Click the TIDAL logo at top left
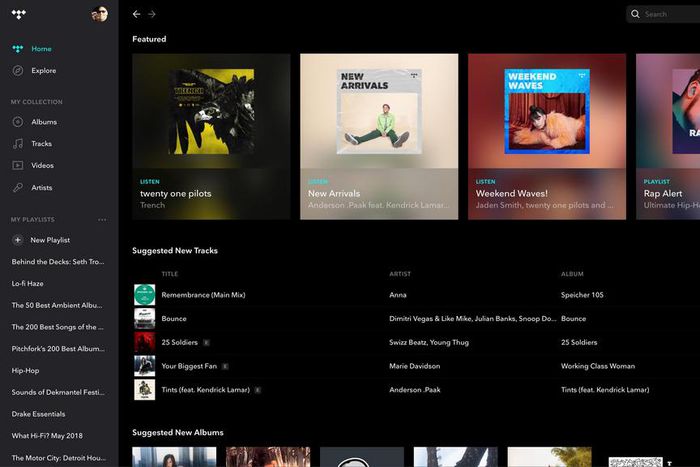This screenshot has height=467, width=700. [18, 14]
